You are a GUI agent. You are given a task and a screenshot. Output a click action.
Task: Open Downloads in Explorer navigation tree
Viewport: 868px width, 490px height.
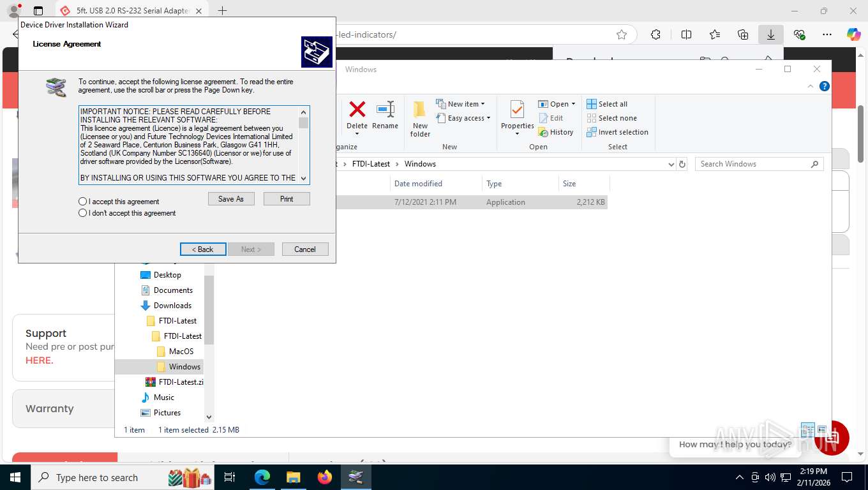pyautogui.click(x=172, y=306)
